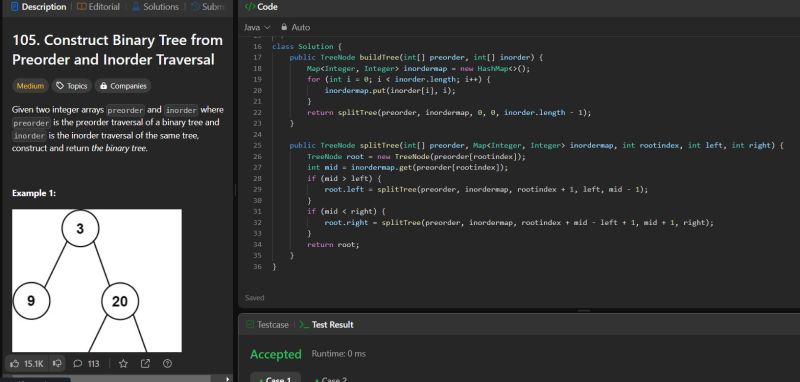Open the help question-mark icon
The width and height of the screenshot is (800, 382).
coord(167,364)
